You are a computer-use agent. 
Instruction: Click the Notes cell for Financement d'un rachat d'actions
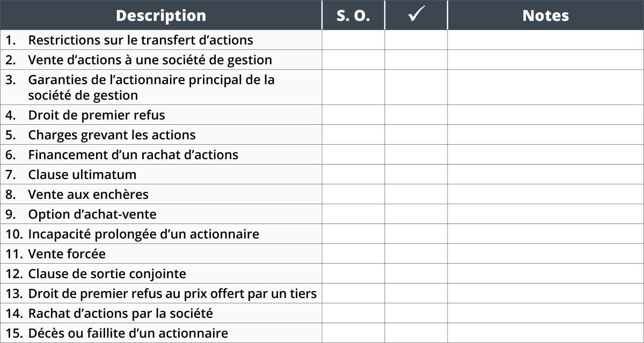546,154
